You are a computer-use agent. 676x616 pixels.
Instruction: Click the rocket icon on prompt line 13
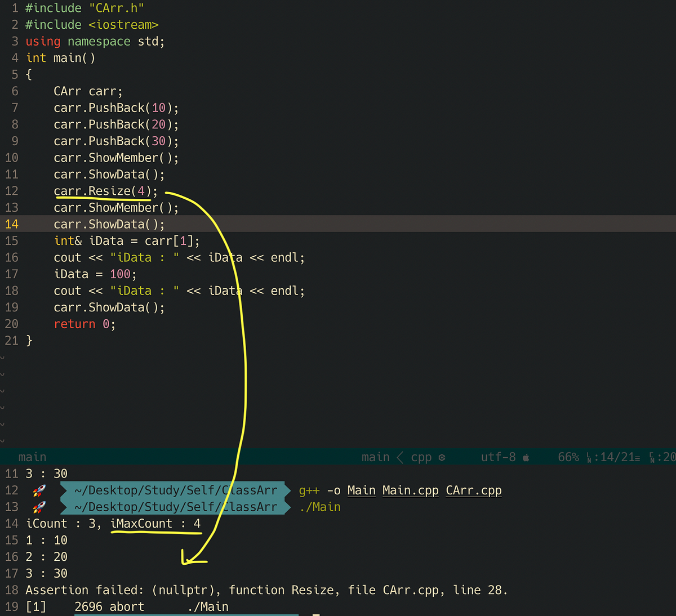click(x=39, y=506)
